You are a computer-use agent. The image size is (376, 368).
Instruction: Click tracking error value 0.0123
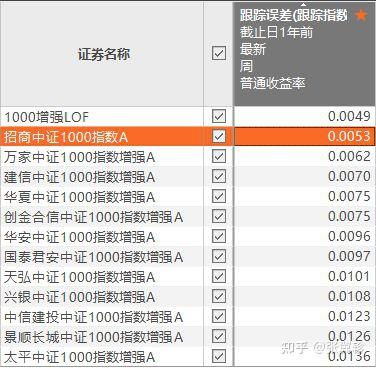click(349, 316)
